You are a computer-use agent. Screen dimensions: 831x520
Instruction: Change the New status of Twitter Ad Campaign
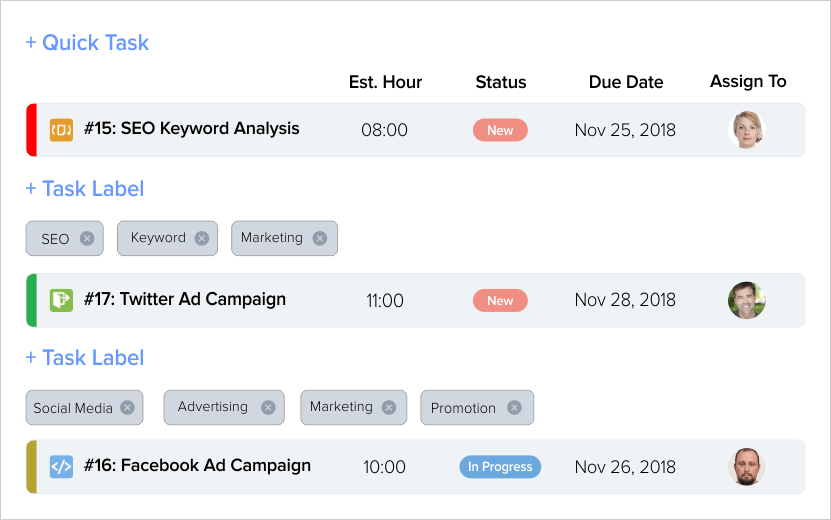coord(500,300)
